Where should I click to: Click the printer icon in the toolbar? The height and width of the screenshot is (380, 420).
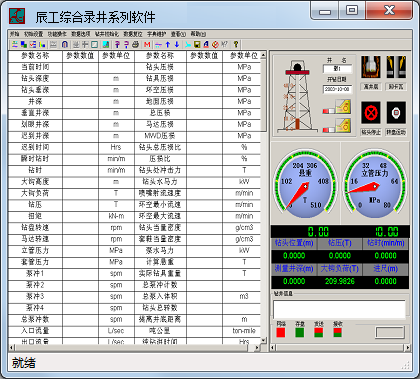pyautogui.click(x=135, y=44)
